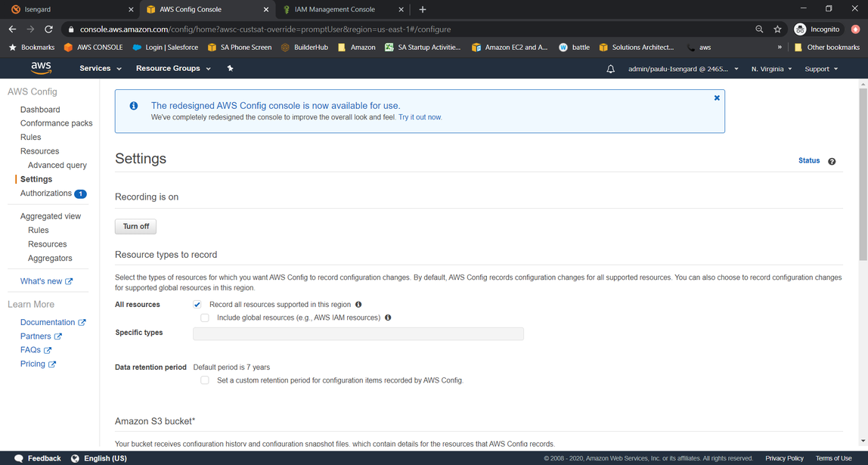868x465 pixels.
Task: Click the Turn off recording button
Action: point(135,226)
